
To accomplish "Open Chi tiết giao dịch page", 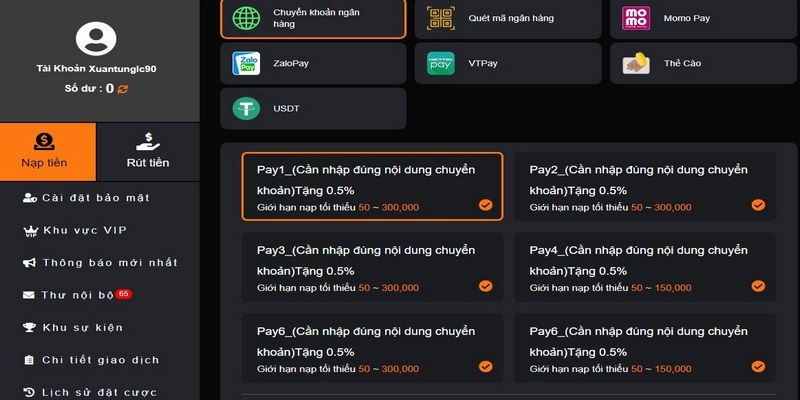I will 100,360.
